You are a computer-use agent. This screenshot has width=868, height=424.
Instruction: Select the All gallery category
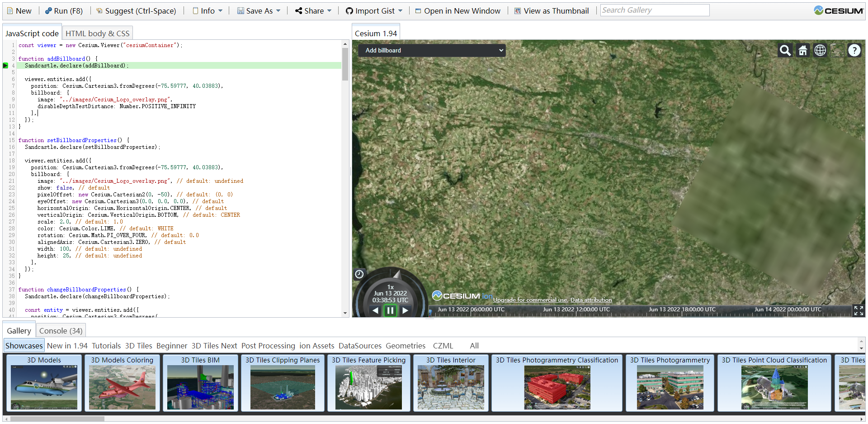474,346
